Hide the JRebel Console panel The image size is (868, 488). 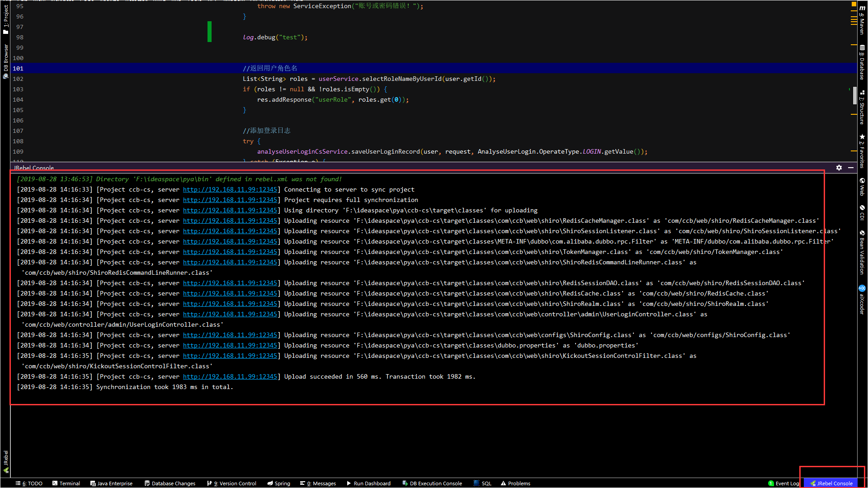click(x=851, y=168)
